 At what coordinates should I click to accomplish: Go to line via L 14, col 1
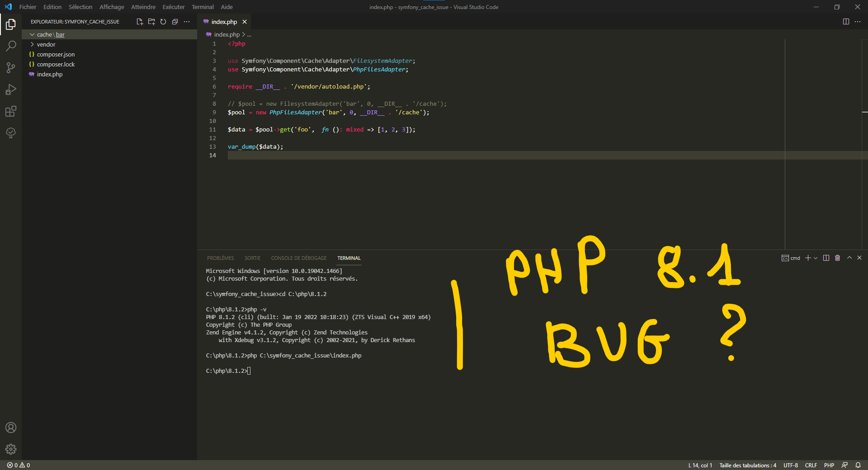click(x=700, y=465)
